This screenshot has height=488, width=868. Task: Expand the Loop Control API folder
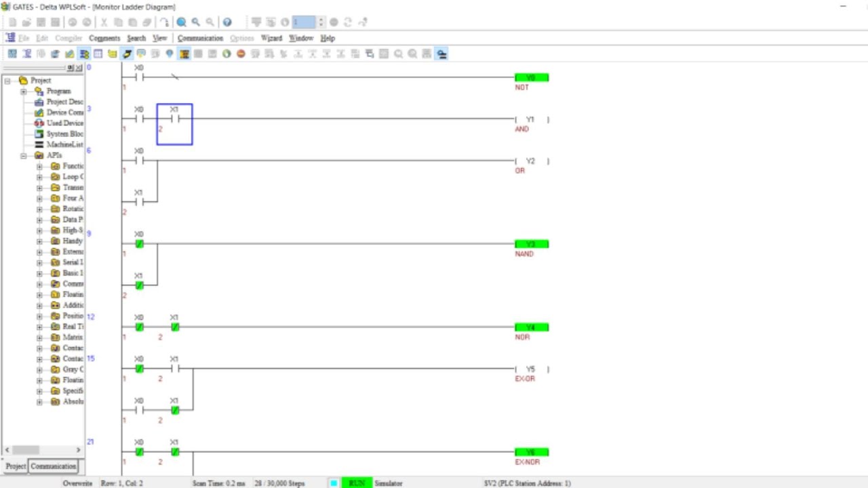[x=39, y=177]
